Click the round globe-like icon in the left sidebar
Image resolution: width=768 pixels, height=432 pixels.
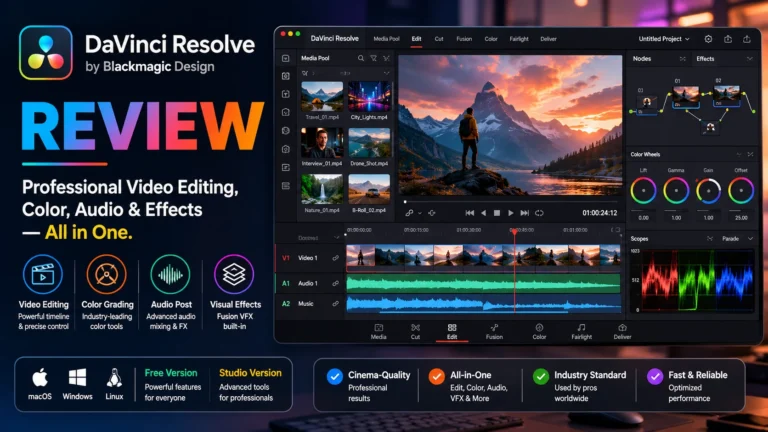click(286, 131)
